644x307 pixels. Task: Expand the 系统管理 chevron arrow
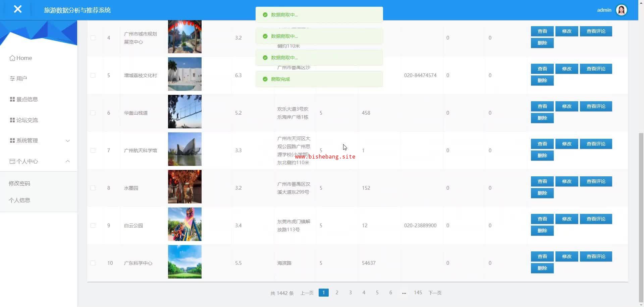tap(68, 141)
